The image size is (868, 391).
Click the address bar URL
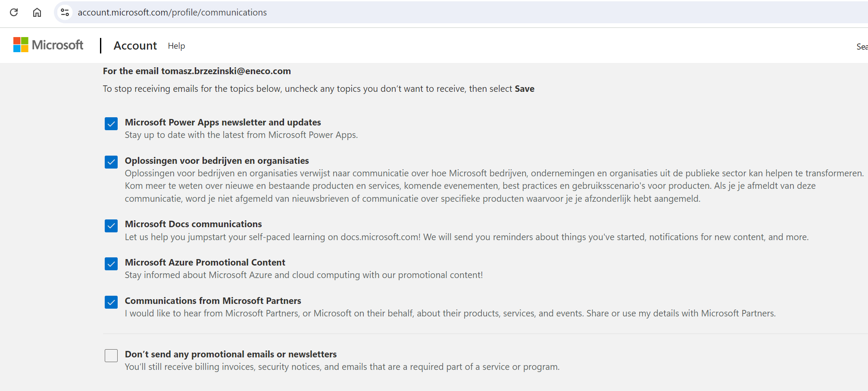pyautogui.click(x=172, y=13)
